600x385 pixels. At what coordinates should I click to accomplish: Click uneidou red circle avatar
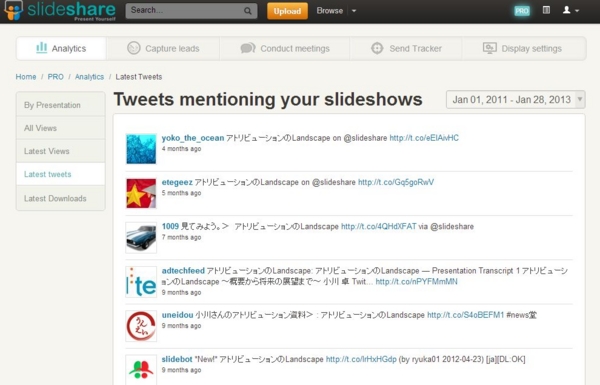pos(141,326)
